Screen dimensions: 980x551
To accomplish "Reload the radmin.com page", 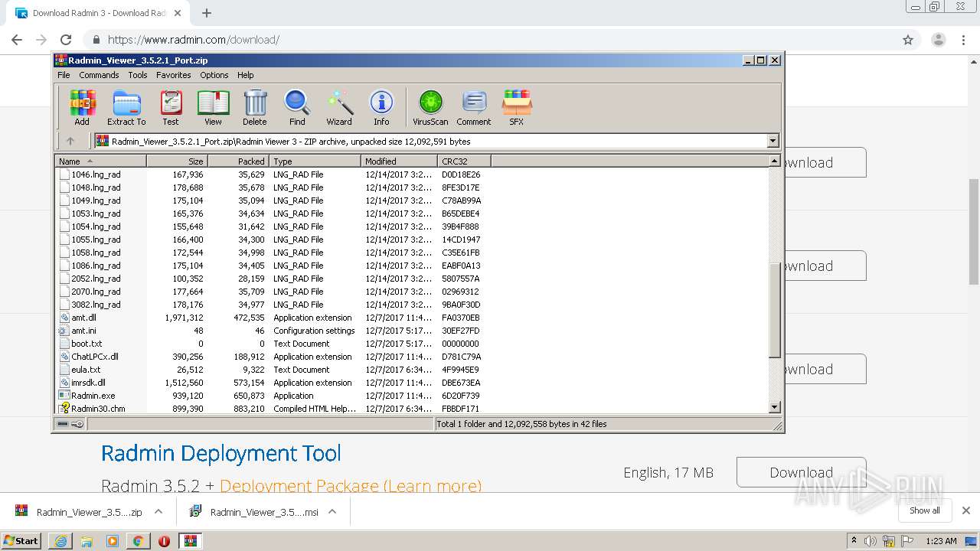I will (x=66, y=40).
